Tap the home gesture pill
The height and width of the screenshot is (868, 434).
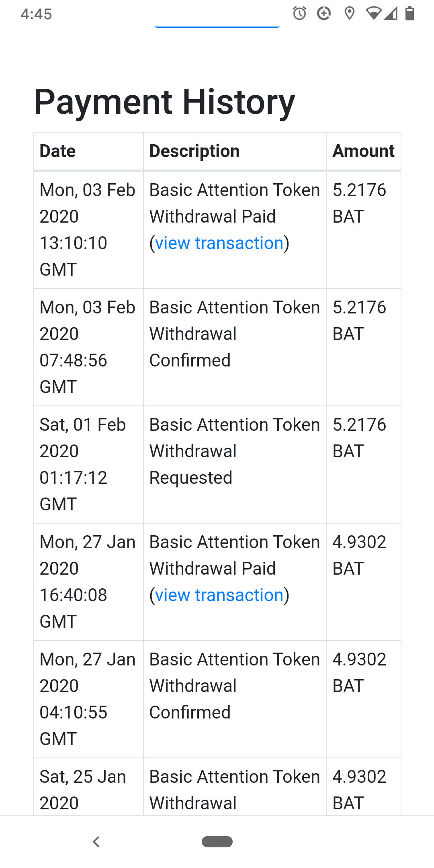tap(217, 841)
